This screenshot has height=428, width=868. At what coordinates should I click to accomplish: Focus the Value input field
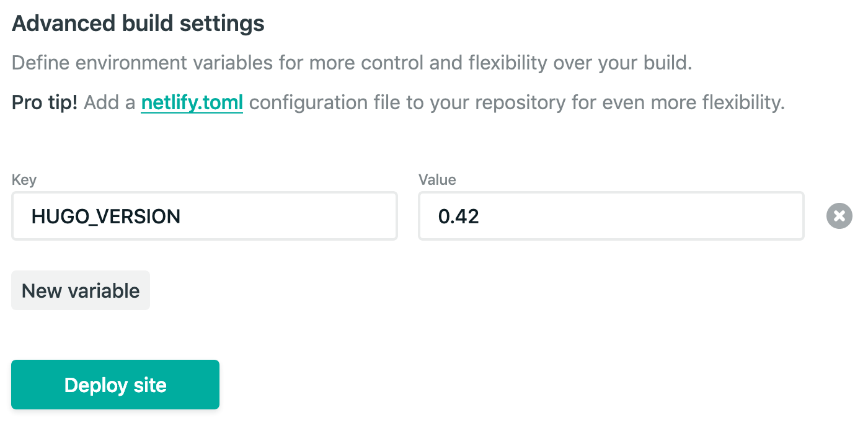[x=611, y=216]
